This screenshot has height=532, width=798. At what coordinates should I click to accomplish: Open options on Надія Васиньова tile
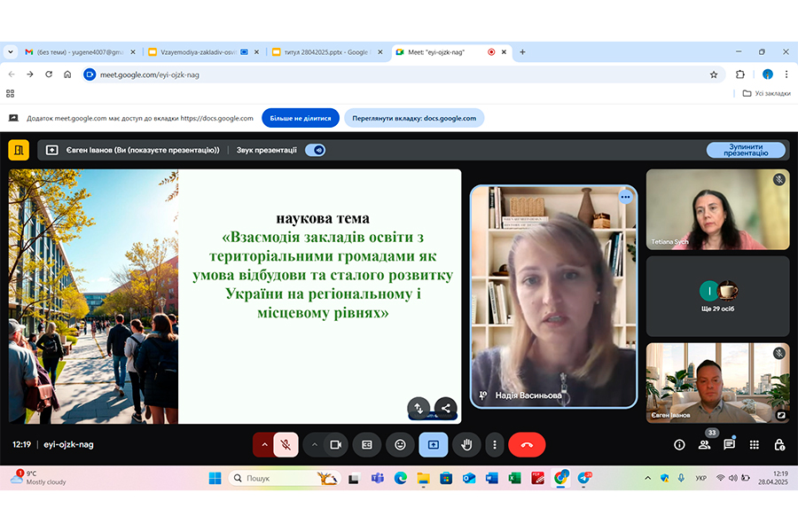(625, 197)
